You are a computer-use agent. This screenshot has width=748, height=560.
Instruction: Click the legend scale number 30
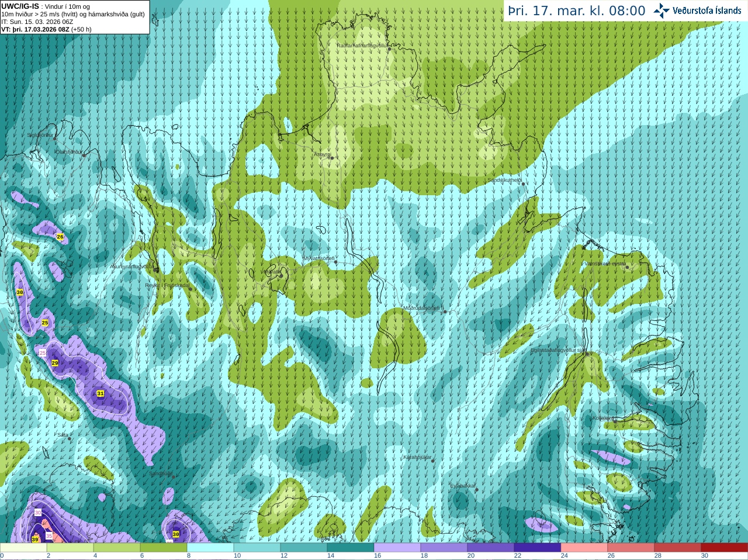tap(705, 556)
